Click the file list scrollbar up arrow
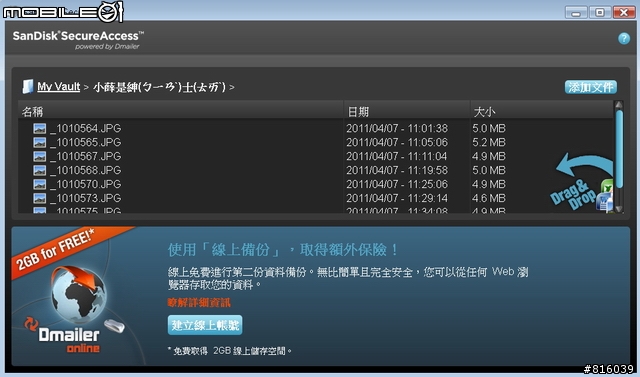Screen dimensions: 640x377 click(x=619, y=105)
